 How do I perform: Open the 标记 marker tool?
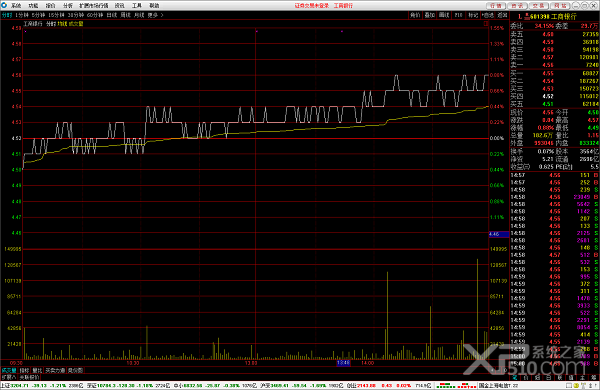point(473,15)
